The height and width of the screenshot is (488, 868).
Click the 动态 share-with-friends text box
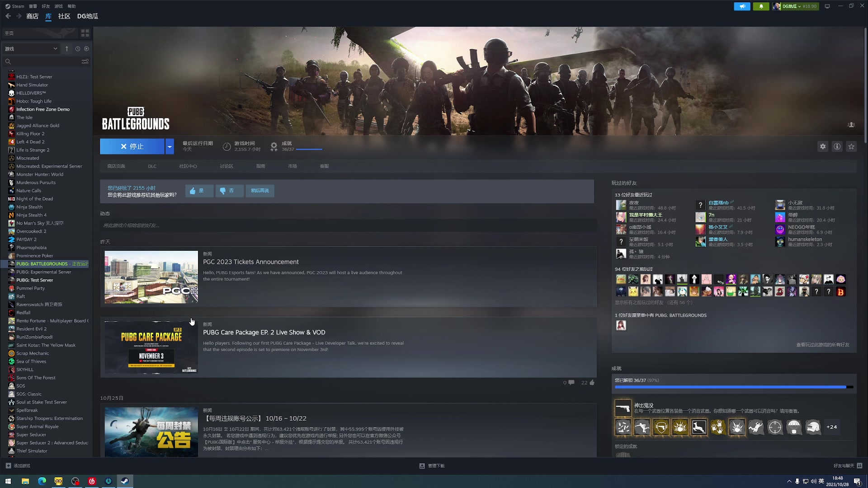click(x=348, y=225)
